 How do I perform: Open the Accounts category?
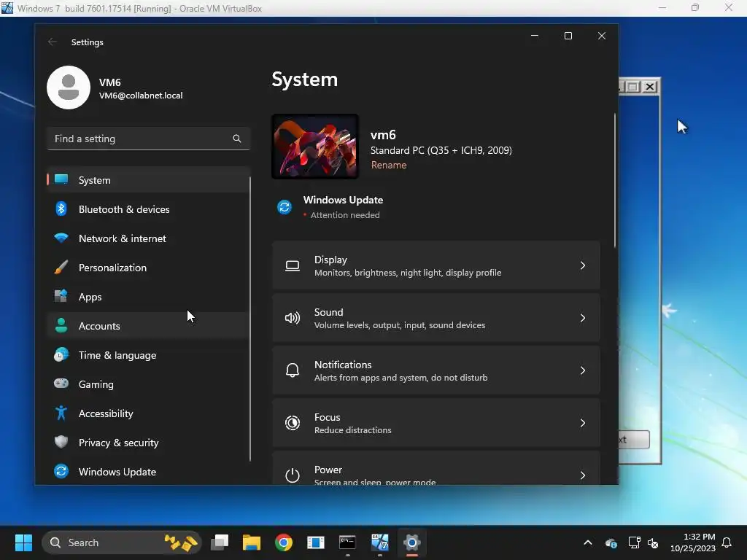(148, 326)
